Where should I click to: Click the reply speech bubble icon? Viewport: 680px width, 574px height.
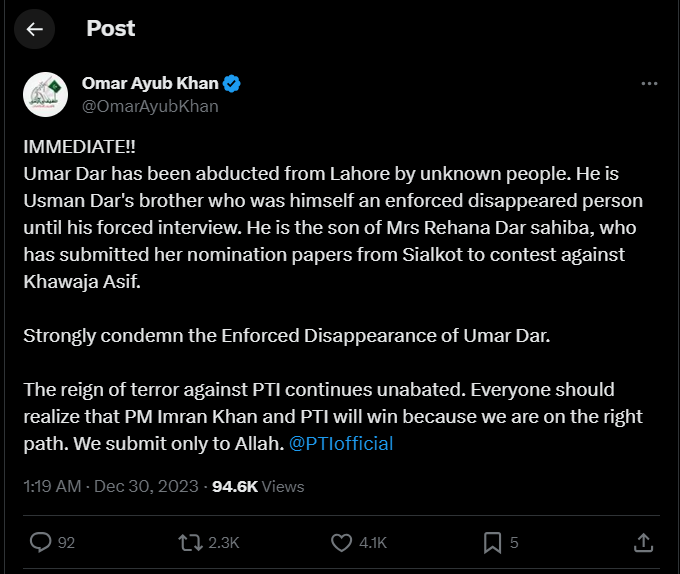40,542
